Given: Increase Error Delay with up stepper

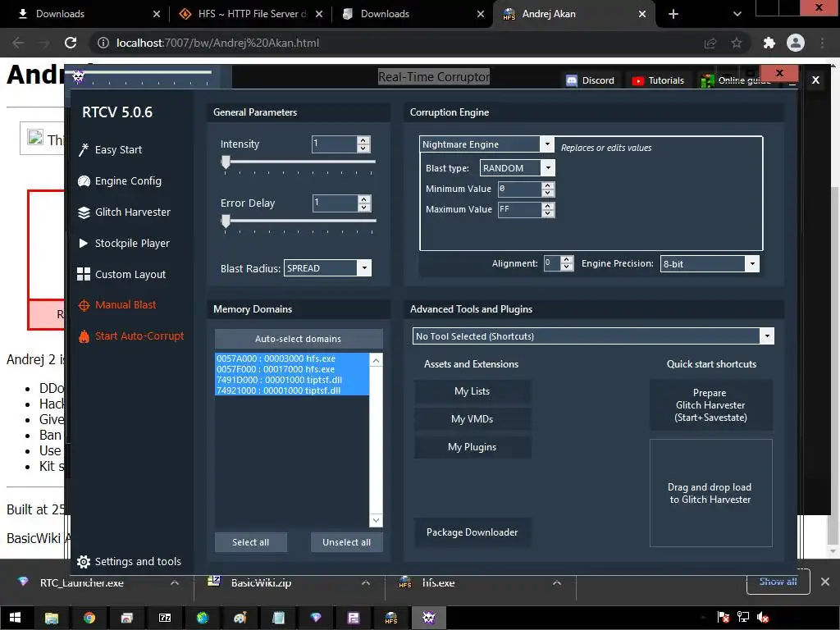Looking at the screenshot, I should coord(364,199).
